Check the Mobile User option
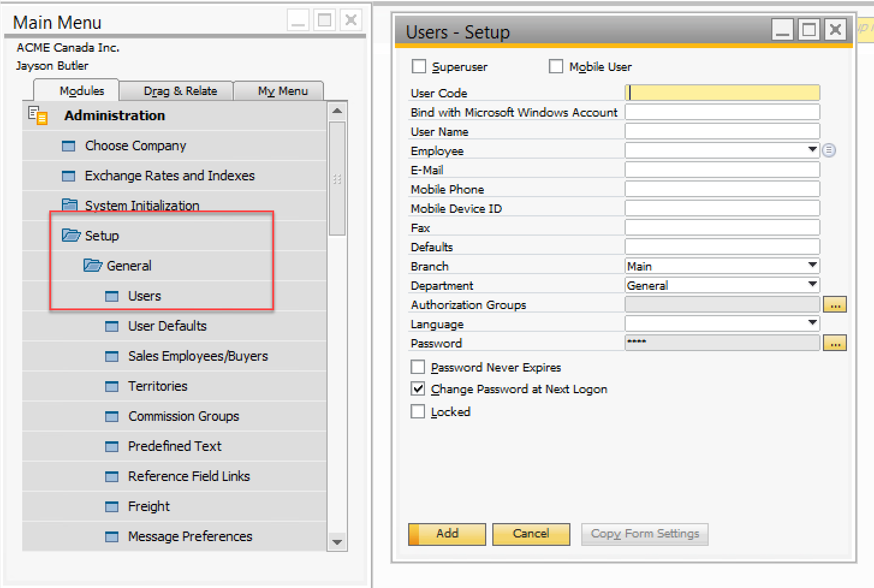Viewport: 874px width, 588px height. tap(556, 66)
